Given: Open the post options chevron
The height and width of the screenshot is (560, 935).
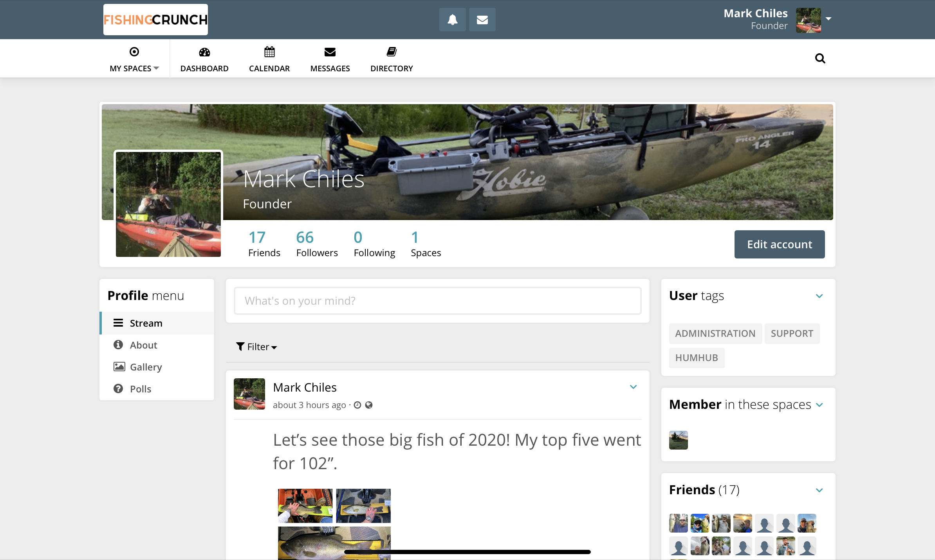Looking at the screenshot, I should [633, 387].
